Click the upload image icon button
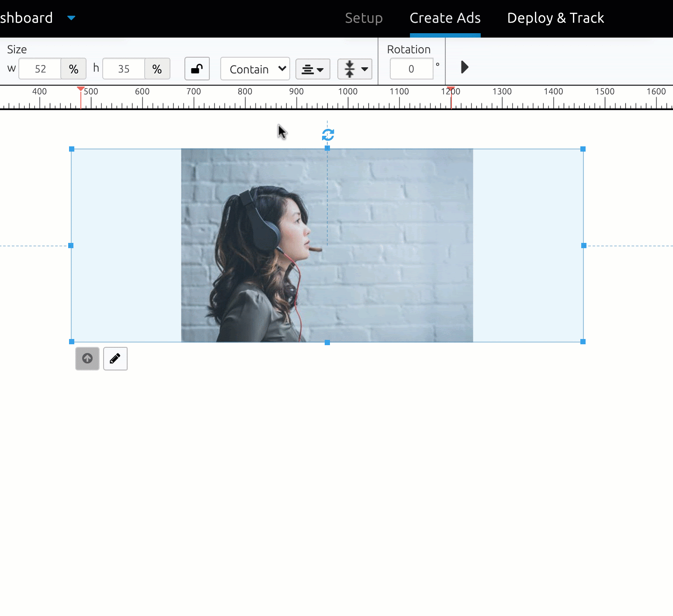673x616 pixels. (87, 359)
